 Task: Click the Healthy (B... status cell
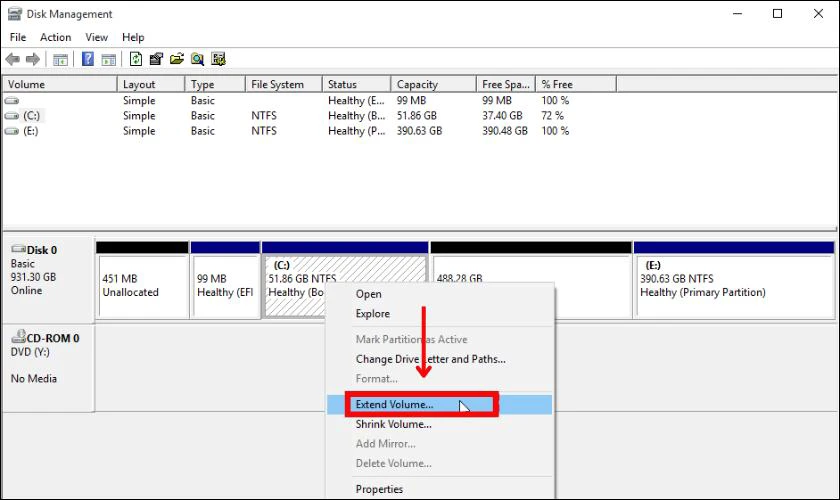[357, 116]
